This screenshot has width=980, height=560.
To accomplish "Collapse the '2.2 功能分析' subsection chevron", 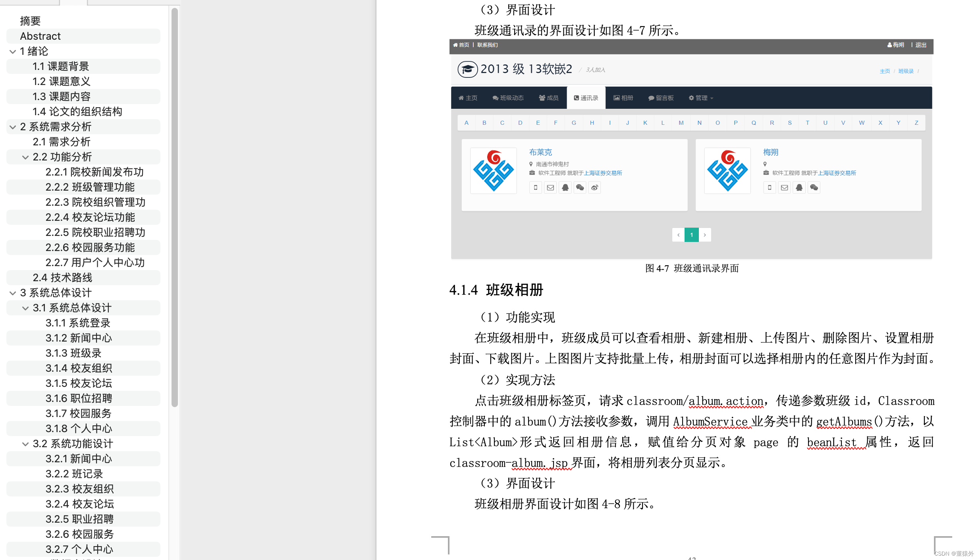I will [25, 157].
